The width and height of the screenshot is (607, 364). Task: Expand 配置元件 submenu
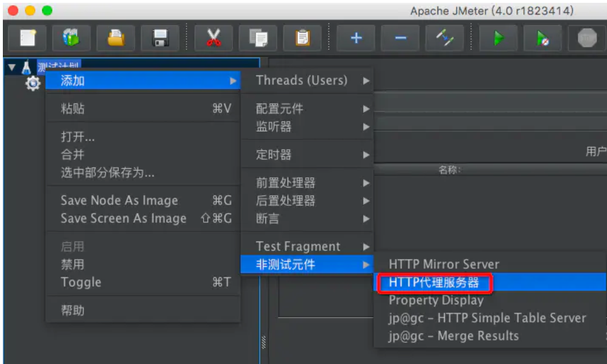click(x=307, y=108)
